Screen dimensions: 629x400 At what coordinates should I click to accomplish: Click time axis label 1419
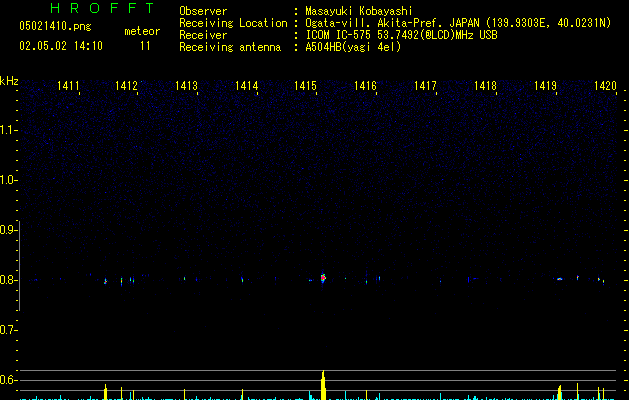point(546,86)
